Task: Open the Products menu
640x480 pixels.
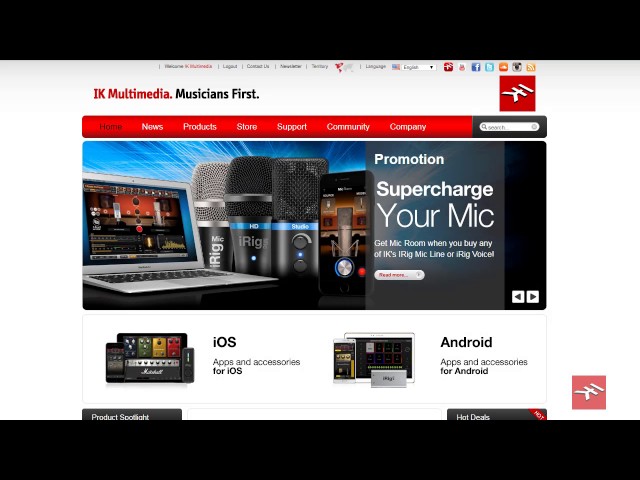Action: (200, 127)
